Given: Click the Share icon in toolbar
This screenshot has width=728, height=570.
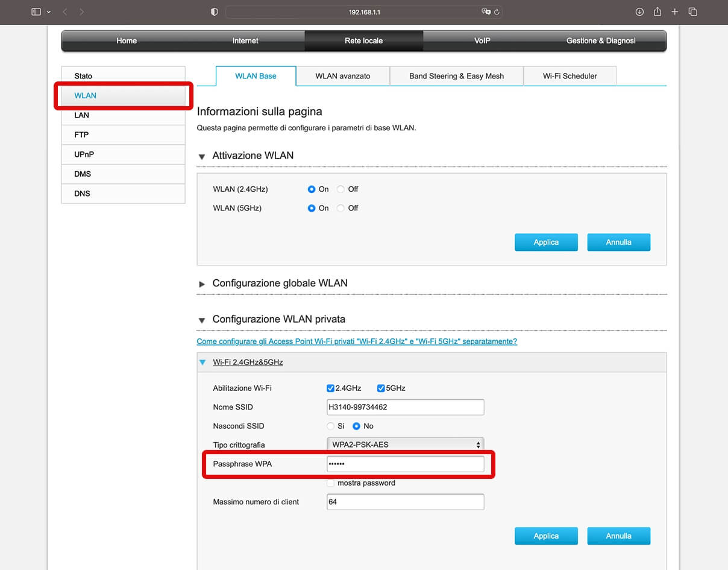Looking at the screenshot, I should coord(657,12).
